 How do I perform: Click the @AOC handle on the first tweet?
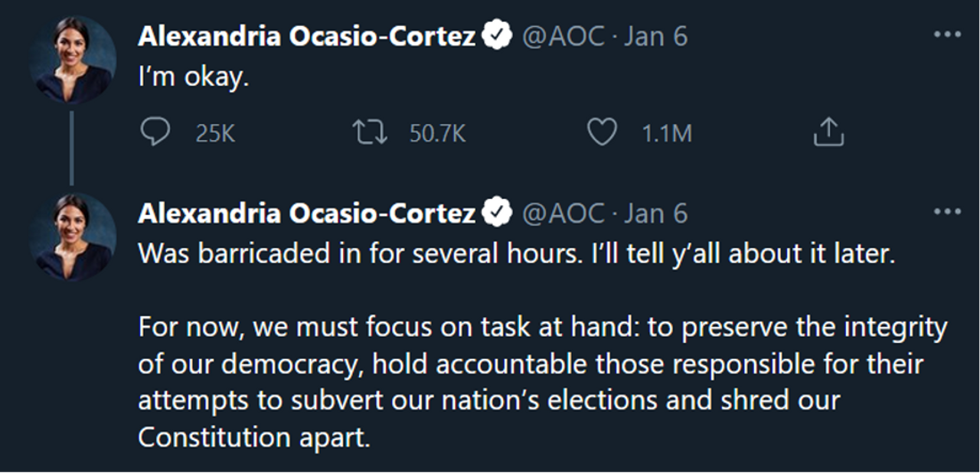(x=563, y=36)
